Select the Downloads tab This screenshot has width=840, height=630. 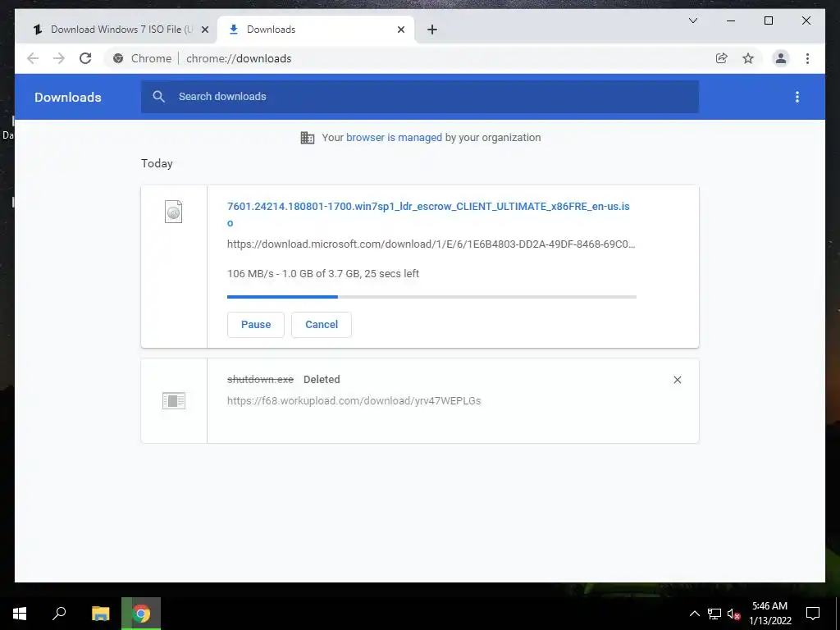(x=316, y=30)
